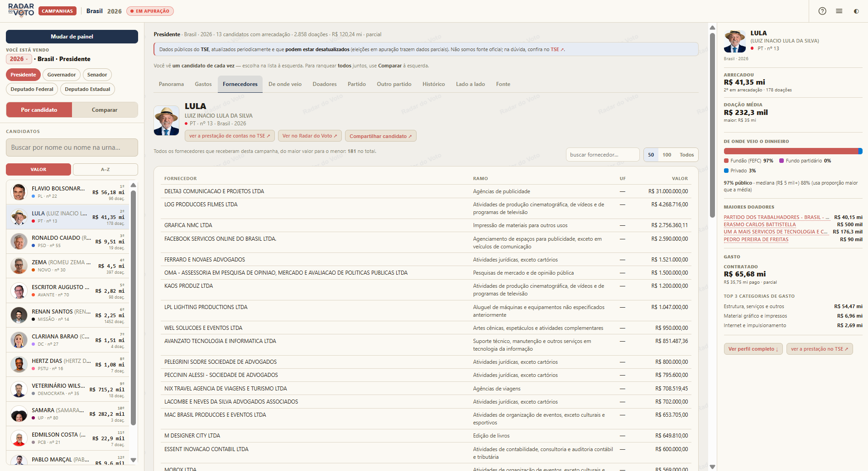The image size is (868, 471).
Task: Click Flavio Bolsonaro's avatar in candidate list
Action: click(x=19, y=192)
